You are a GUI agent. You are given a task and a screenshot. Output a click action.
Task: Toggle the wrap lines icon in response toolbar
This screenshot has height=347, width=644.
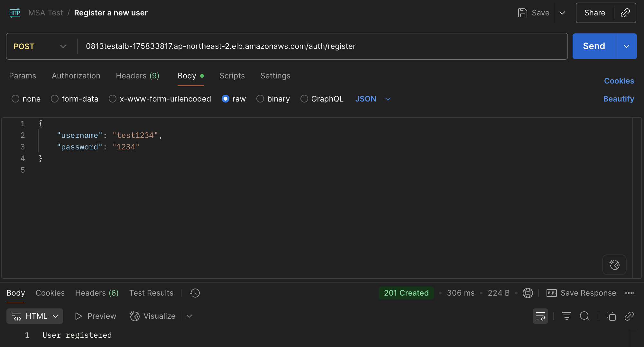pos(540,316)
